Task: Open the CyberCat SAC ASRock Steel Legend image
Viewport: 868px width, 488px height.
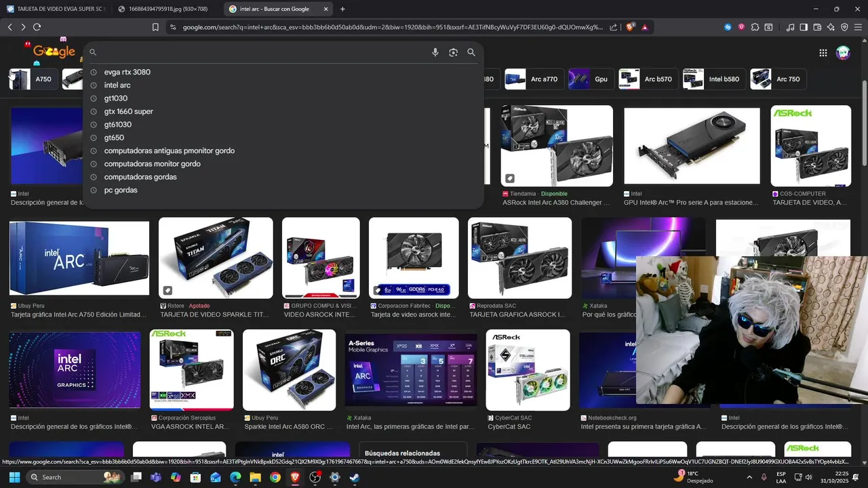Action: (528, 370)
